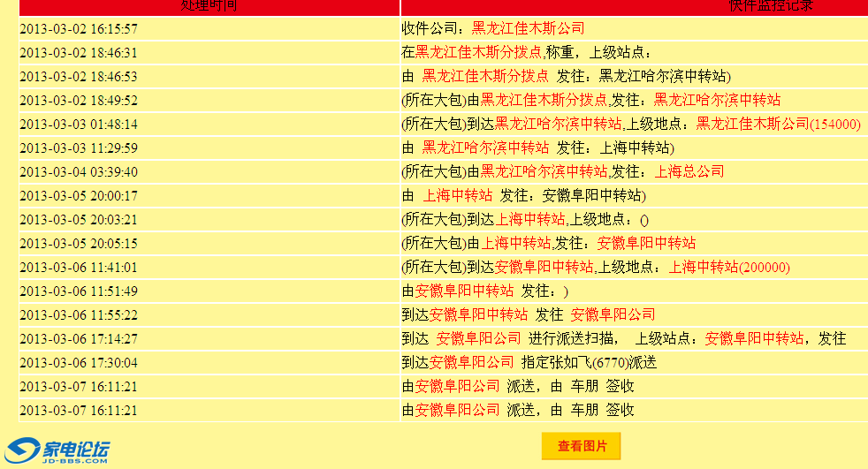Open the 安徽阜阳公司 link at the end of the 11:55:22 row
This screenshot has height=469, width=868.
tap(613, 314)
